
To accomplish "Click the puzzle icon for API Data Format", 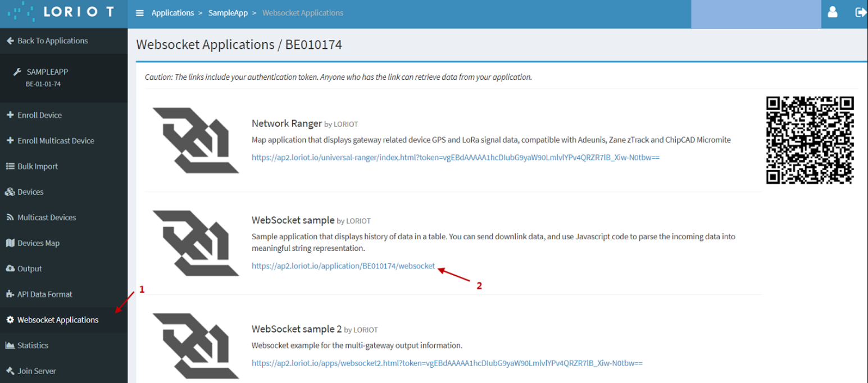I will pos(10,294).
